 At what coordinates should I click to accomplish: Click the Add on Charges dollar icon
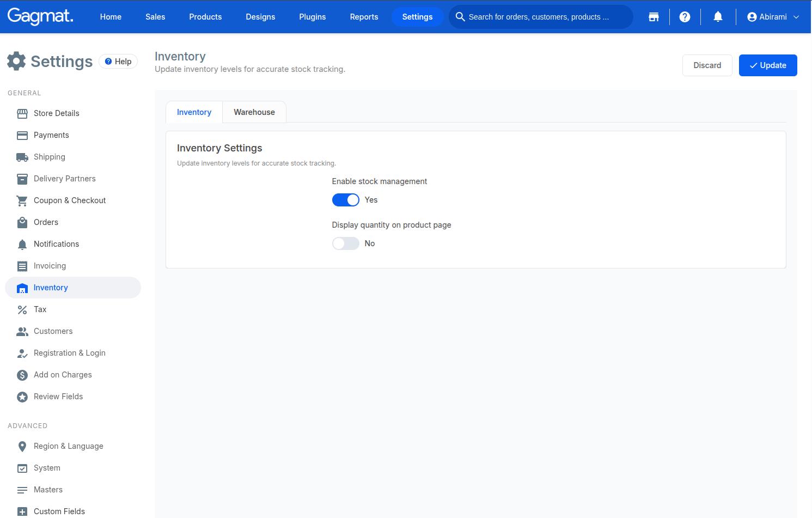pos(22,375)
